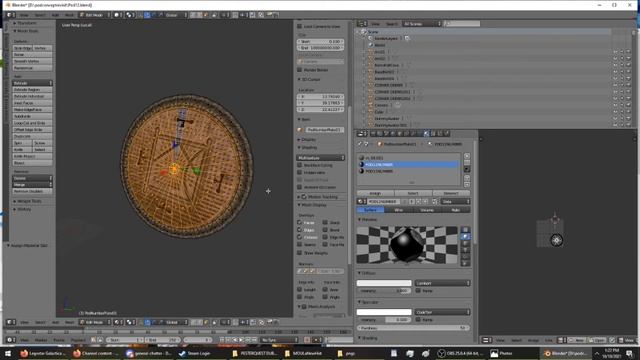Click the Windows Start button
Image resolution: width=640 pixels, height=360 pixels.
pos(8,353)
